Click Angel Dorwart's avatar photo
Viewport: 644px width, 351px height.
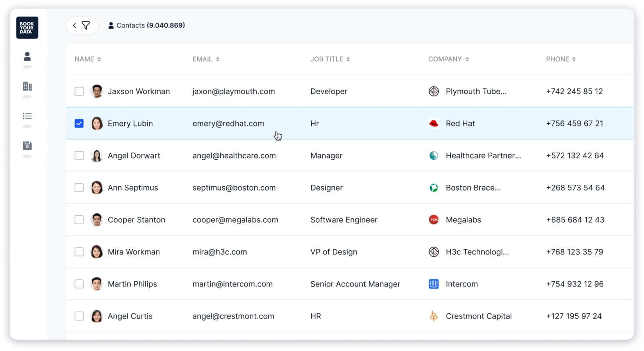pyautogui.click(x=97, y=155)
